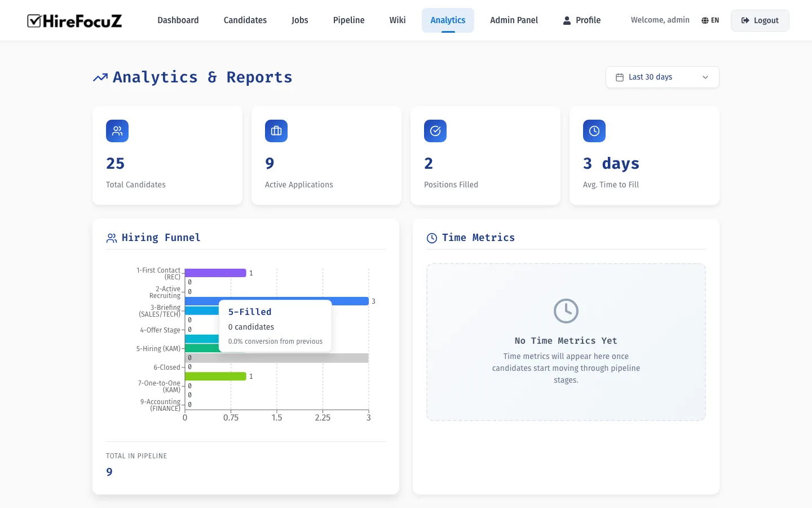
Task: Click the Active Applications briefcase icon
Action: [x=276, y=130]
